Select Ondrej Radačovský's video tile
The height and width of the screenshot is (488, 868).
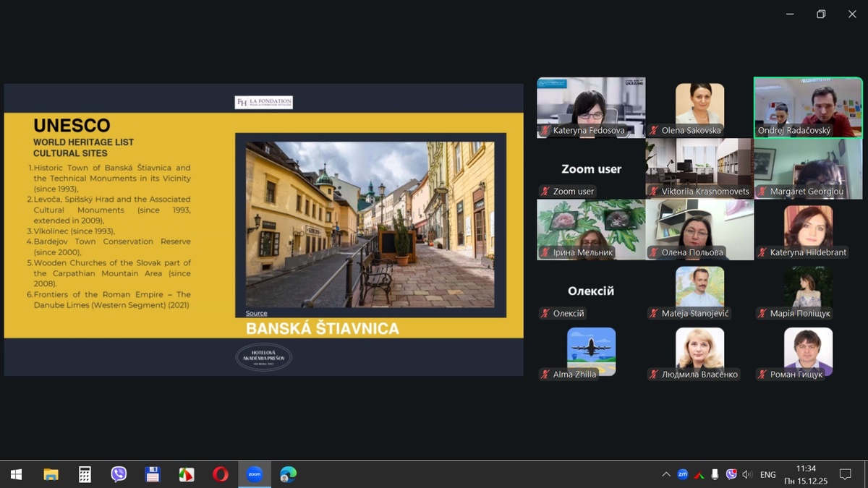point(808,107)
